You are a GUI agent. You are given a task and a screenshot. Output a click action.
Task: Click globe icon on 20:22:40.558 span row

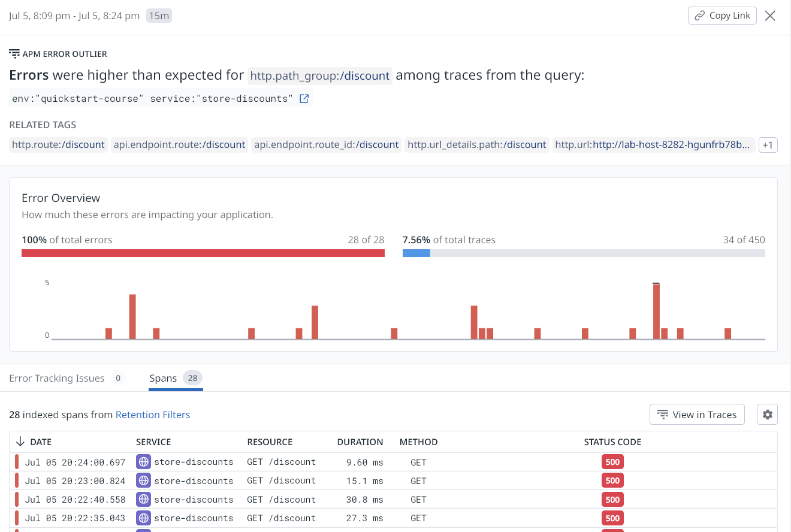tap(143, 499)
